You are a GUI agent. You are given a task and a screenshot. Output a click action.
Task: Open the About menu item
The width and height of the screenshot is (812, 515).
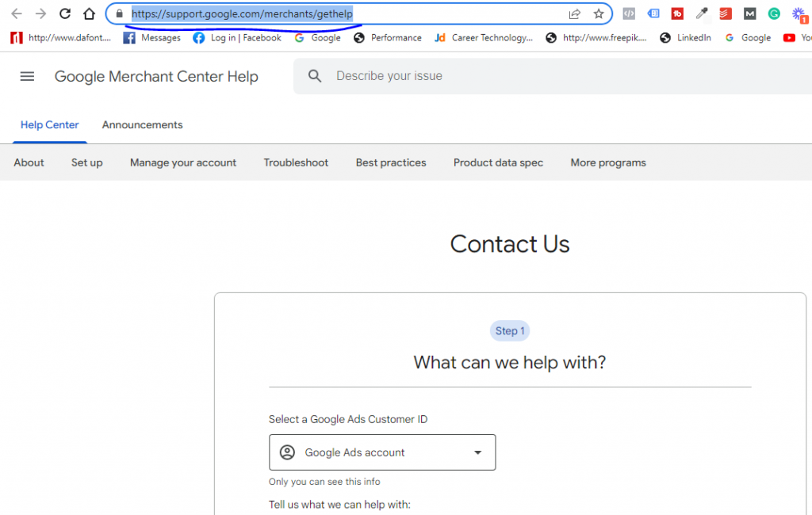(29, 162)
